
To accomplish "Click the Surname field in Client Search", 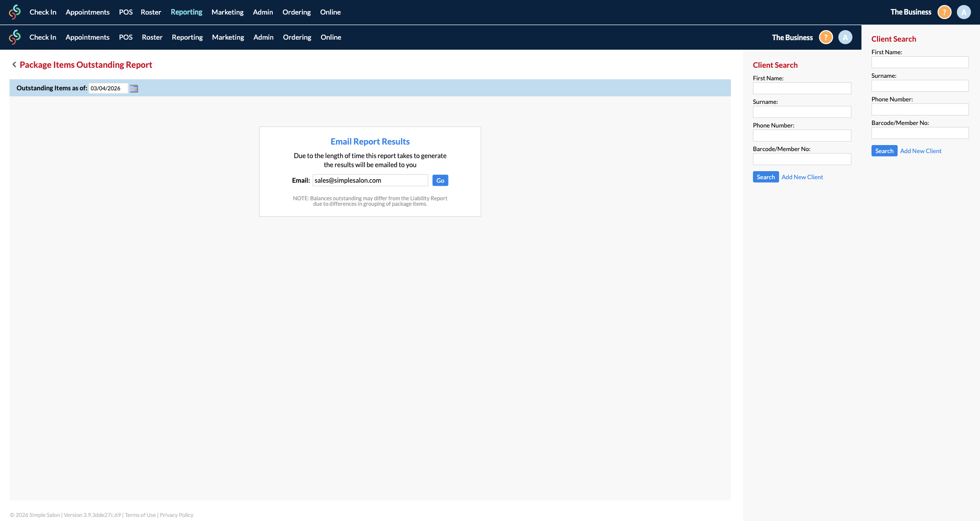I will [802, 112].
